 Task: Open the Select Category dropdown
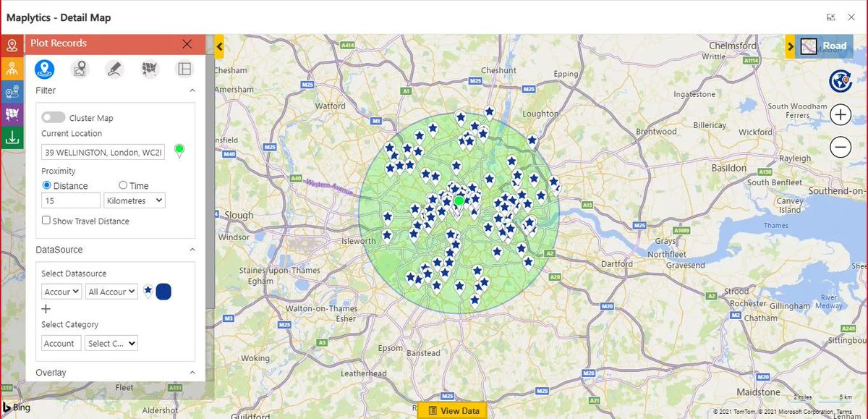pyautogui.click(x=111, y=343)
